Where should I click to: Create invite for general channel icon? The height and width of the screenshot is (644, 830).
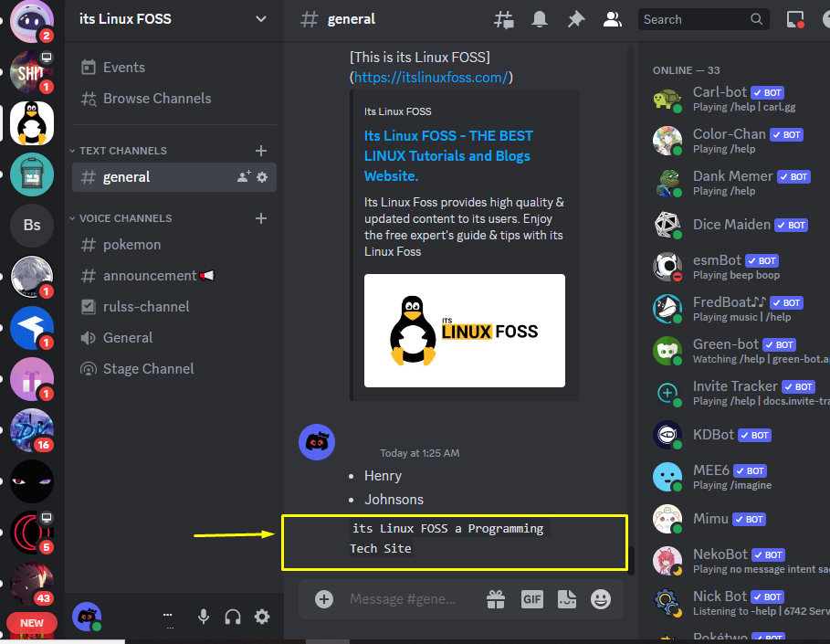point(244,177)
